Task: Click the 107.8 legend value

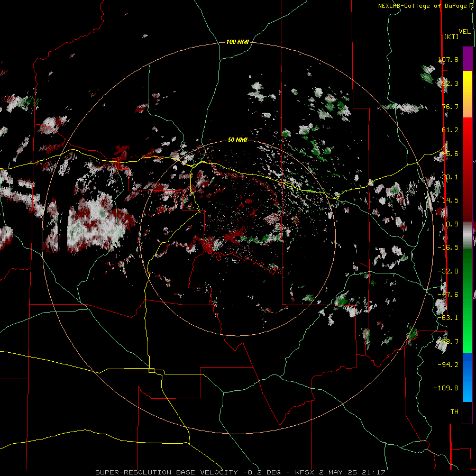Action: click(x=448, y=59)
